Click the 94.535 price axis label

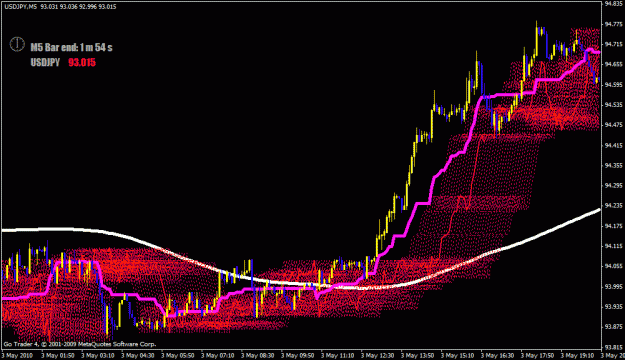click(x=613, y=105)
